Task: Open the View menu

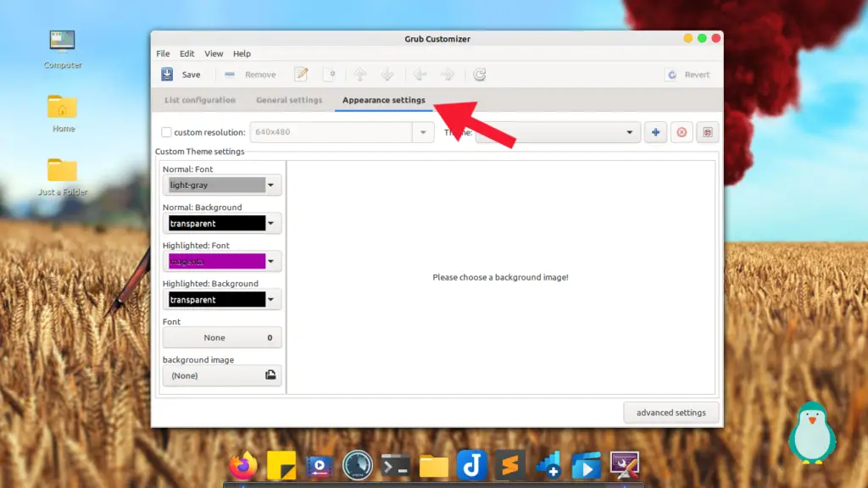Action: [x=214, y=53]
